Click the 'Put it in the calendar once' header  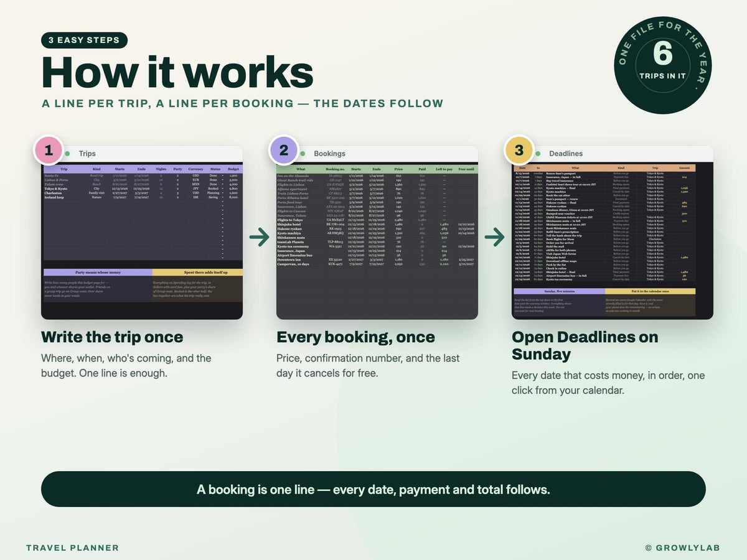(650, 291)
